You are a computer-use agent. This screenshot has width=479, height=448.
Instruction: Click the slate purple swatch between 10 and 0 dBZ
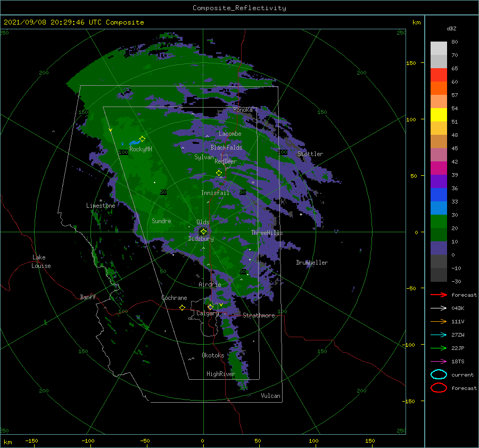[x=439, y=248]
